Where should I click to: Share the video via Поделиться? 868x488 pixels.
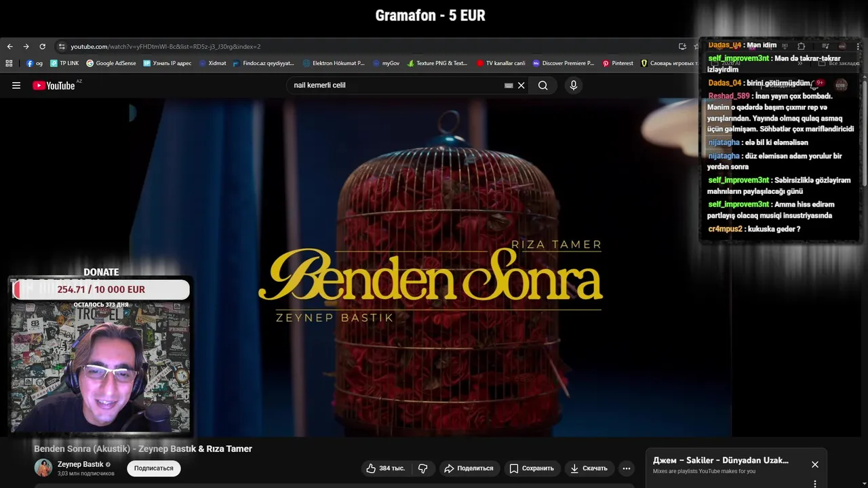(x=469, y=468)
